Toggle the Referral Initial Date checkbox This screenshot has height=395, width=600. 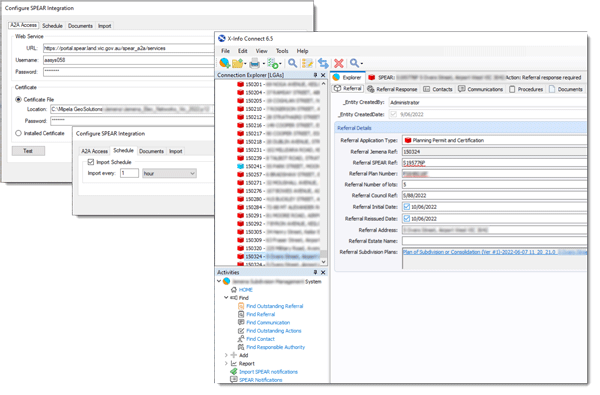(407, 207)
